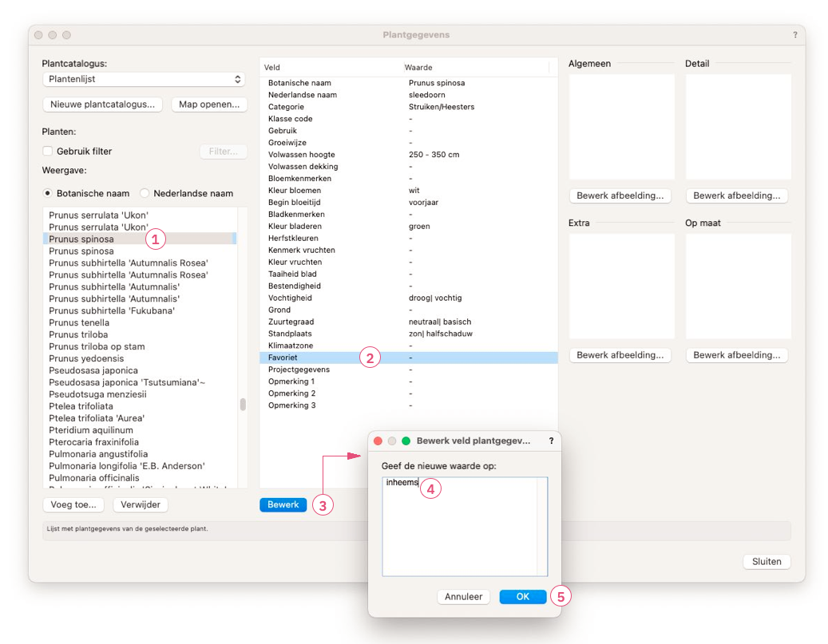
Task: Edit the Detail image
Action: [737, 196]
